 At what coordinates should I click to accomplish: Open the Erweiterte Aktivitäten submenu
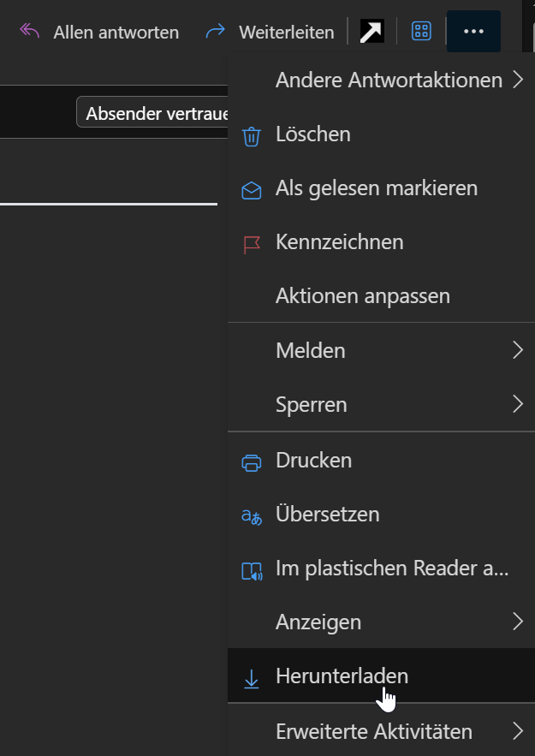(x=517, y=731)
